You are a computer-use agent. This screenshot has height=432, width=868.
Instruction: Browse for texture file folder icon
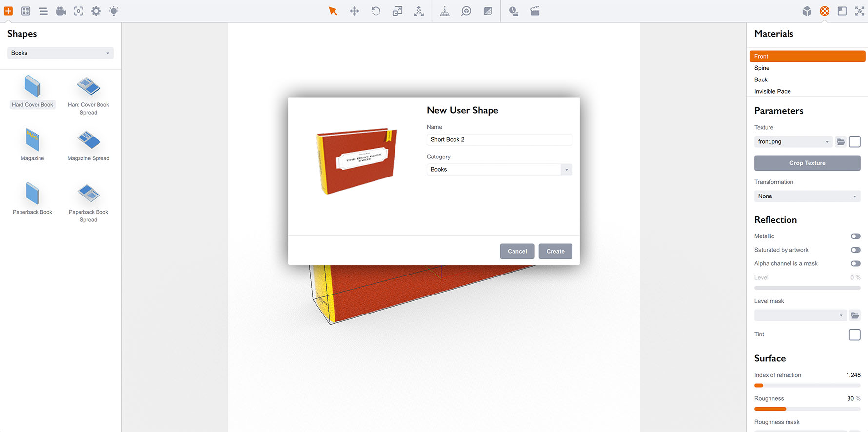pyautogui.click(x=841, y=142)
